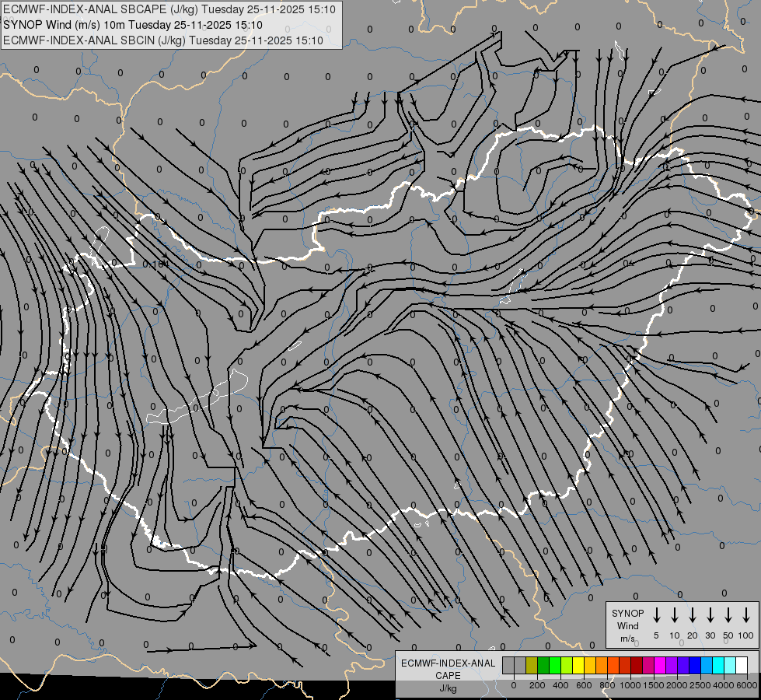
Task: Click the 400 tick label on colorbar
Action: coord(560,685)
